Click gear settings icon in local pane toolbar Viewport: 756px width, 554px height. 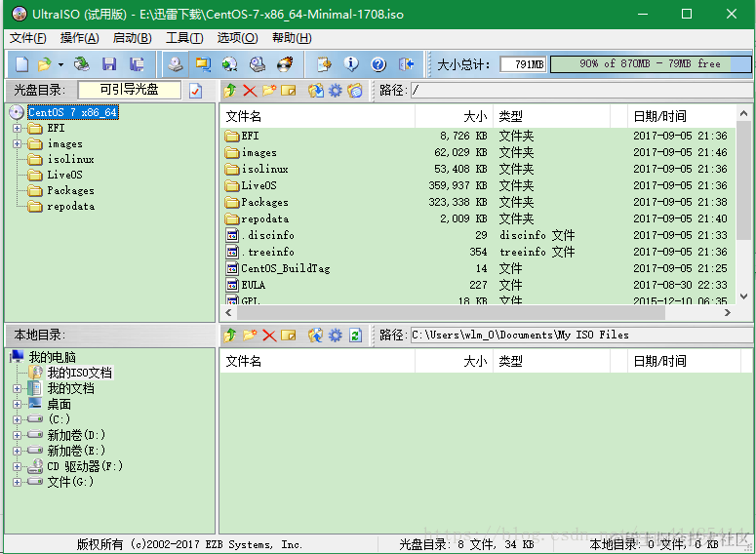click(x=336, y=336)
